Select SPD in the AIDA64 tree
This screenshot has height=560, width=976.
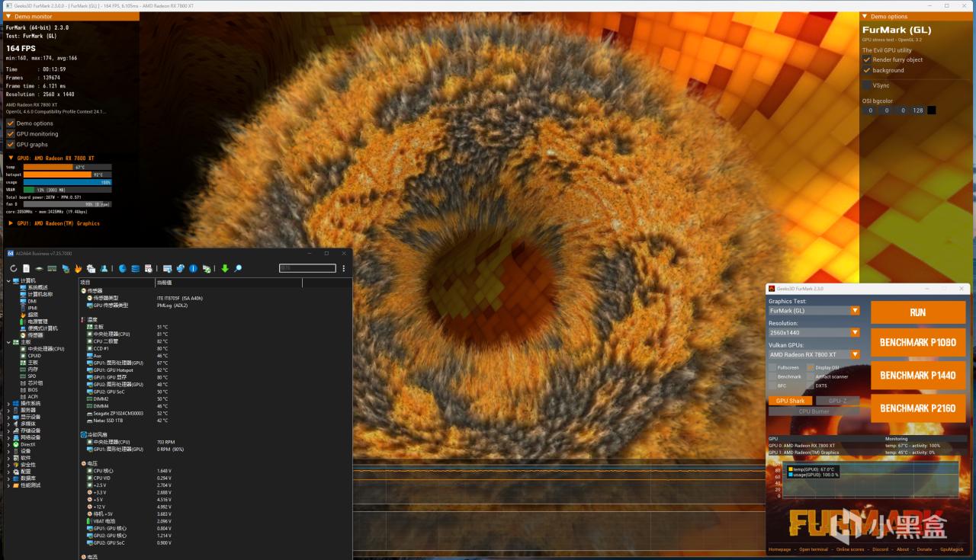31,376
